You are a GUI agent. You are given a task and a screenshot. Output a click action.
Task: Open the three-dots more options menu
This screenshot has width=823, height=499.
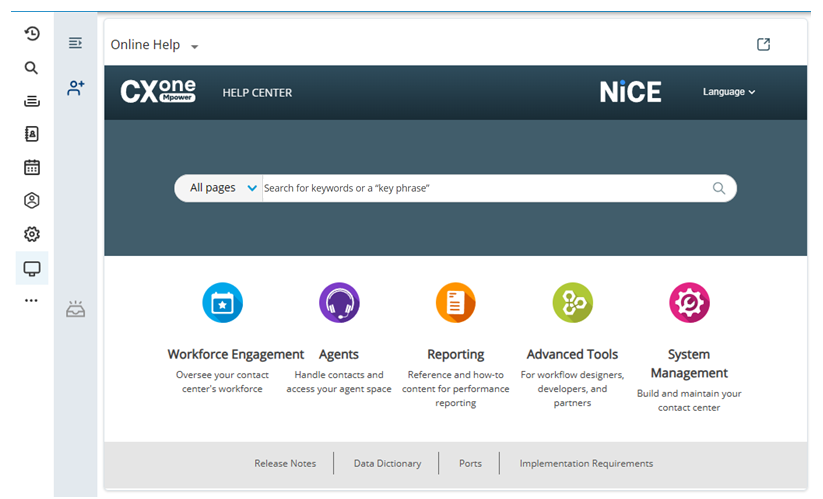click(x=32, y=300)
